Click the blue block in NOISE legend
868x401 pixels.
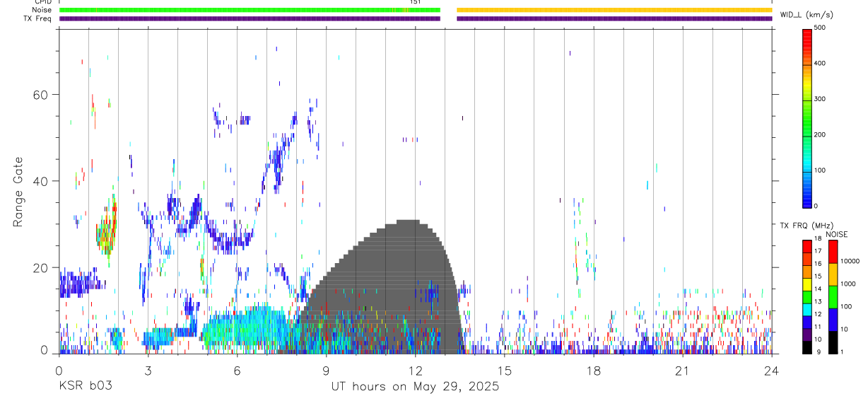click(833, 320)
